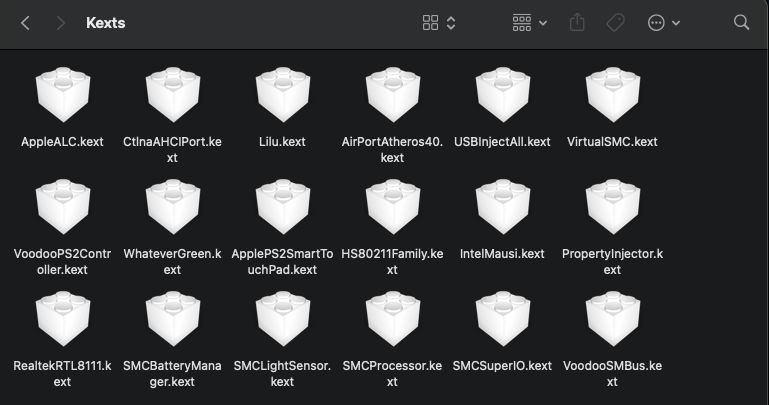Go back with the left chevron
This screenshot has width=769, height=405.
pyautogui.click(x=26, y=23)
